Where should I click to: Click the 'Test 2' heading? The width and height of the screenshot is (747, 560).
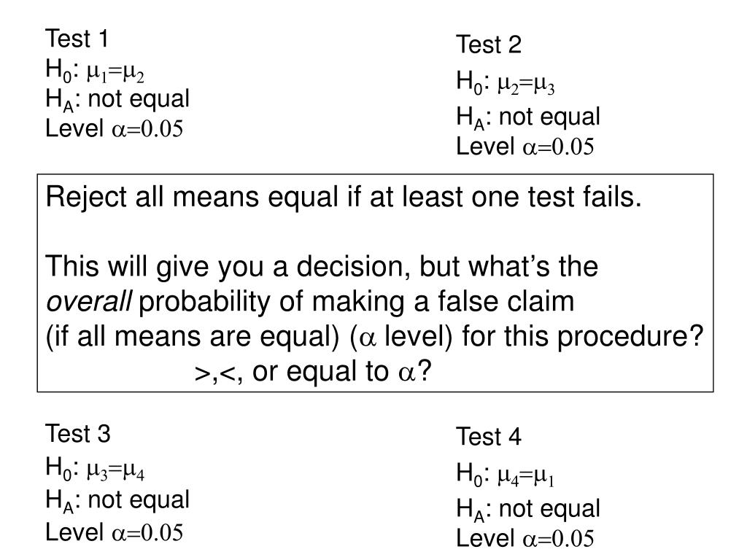[489, 44]
